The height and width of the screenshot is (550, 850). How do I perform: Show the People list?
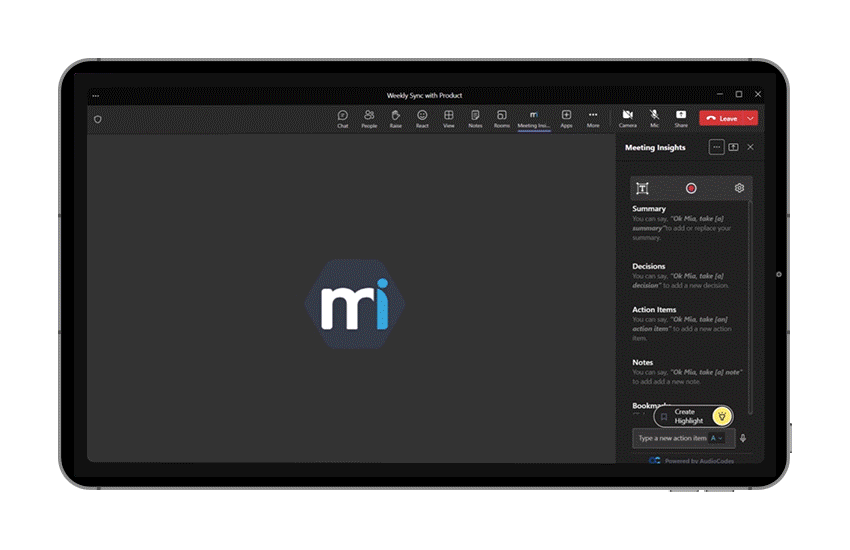(369, 118)
